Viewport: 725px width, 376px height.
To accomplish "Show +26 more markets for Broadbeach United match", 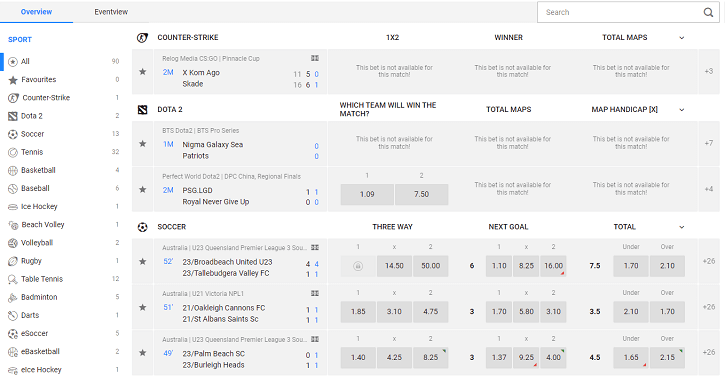I will (x=708, y=261).
